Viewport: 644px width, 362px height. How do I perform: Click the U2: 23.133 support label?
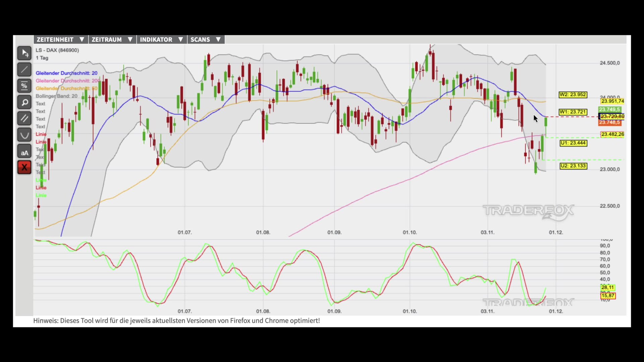573,166
